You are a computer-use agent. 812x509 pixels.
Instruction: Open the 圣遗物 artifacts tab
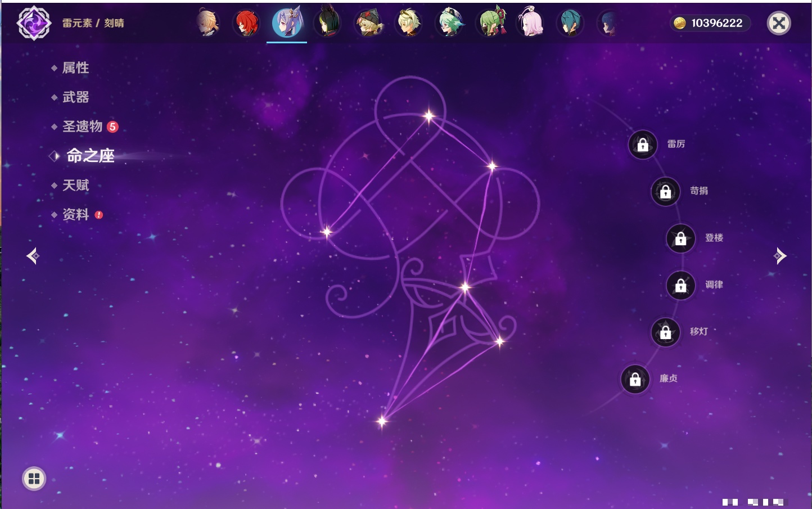[x=82, y=127]
